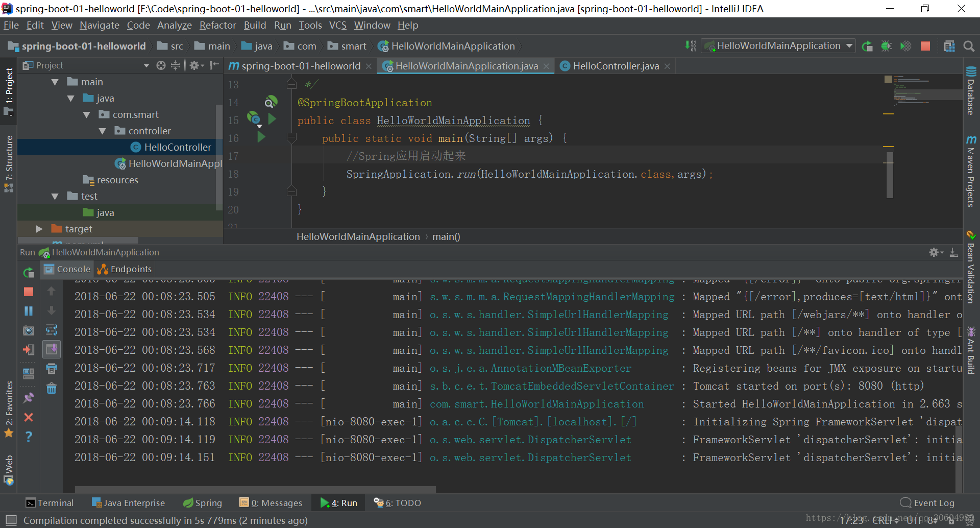Open help question mark in Run panel
This screenshot has height=528, width=980.
click(x=29, y=437)
